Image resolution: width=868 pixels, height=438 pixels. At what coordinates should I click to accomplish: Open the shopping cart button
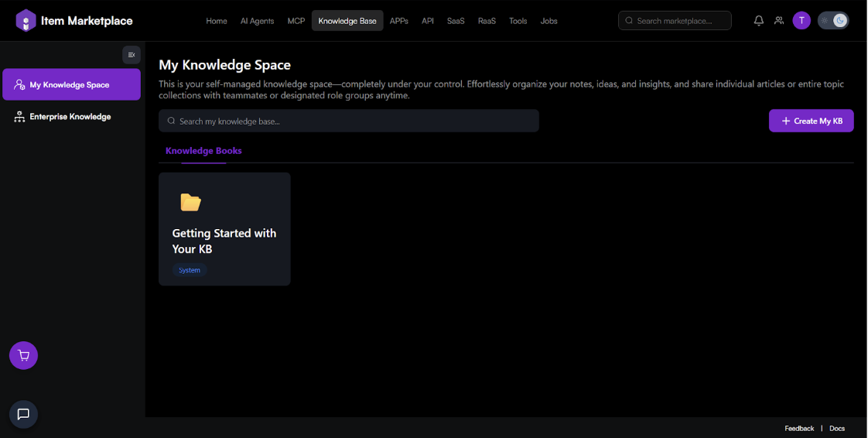tap(23, 356)
